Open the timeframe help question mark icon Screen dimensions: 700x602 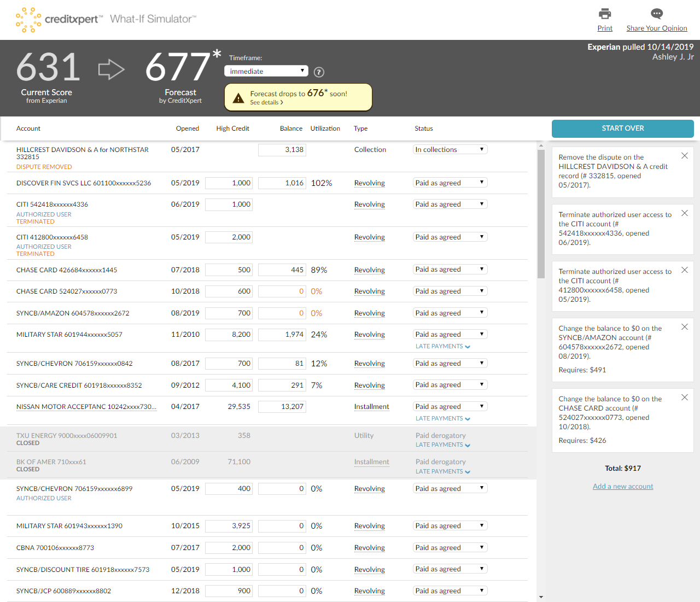tap(319, 72)
